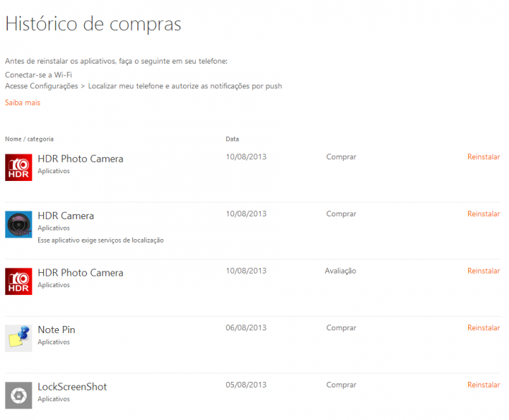The height and width of the screenshot is (420, 509).
Task: Click the 'Avaliação' label of HDR Photo Camera
Action: 341,271
